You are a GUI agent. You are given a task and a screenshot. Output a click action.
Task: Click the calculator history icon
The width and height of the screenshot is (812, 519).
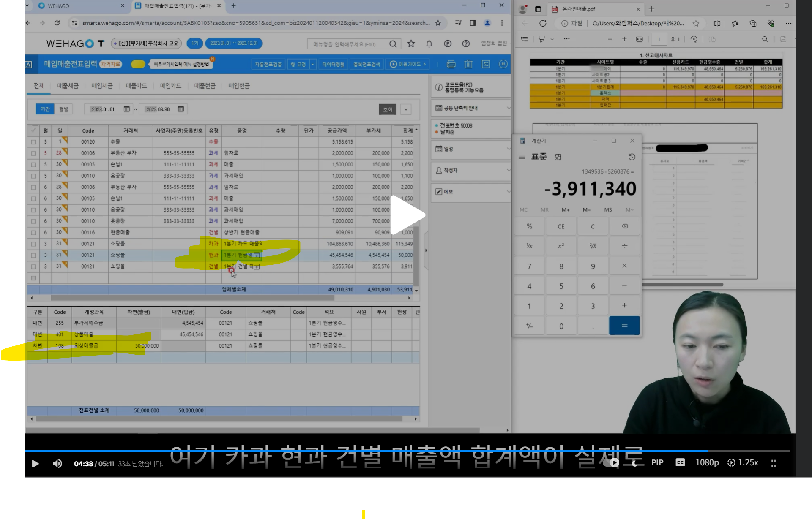[x=632, y=157]
